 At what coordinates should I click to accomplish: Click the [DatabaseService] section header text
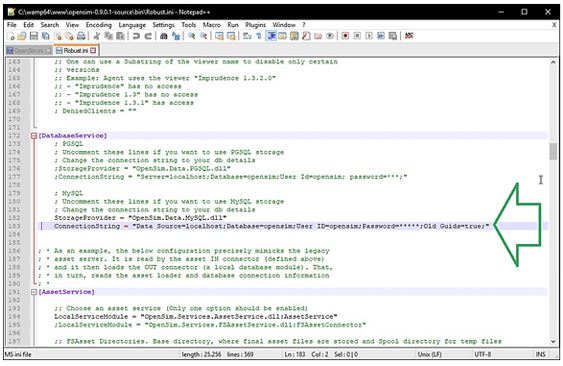pyautogui.click(x=73, y=136)
